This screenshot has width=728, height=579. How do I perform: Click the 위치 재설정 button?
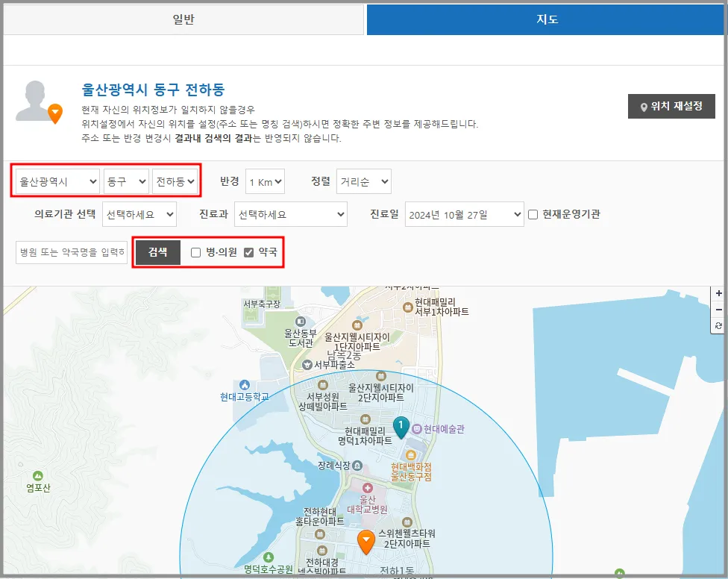[671, 107]
